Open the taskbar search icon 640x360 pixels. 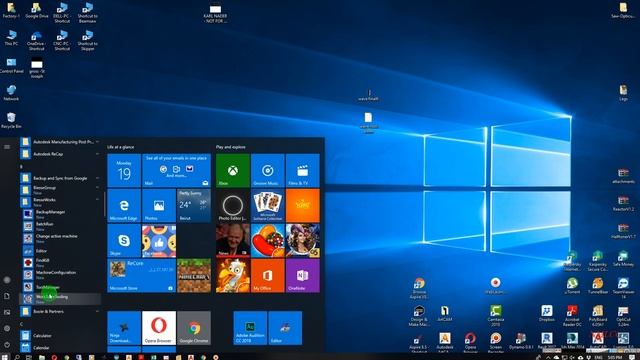(x=17, y=357)
